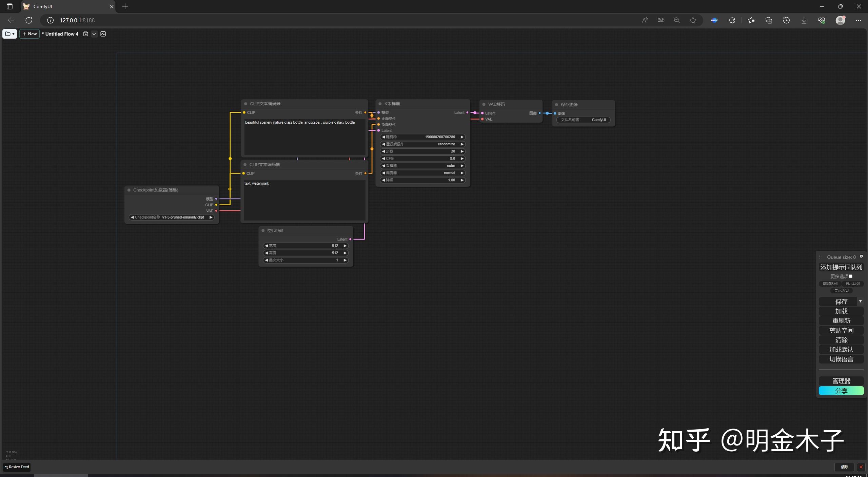The height and width of the screenshot is (477, 868).
Task: Open browser downloads icon
Action: click(x=804, y=20)
